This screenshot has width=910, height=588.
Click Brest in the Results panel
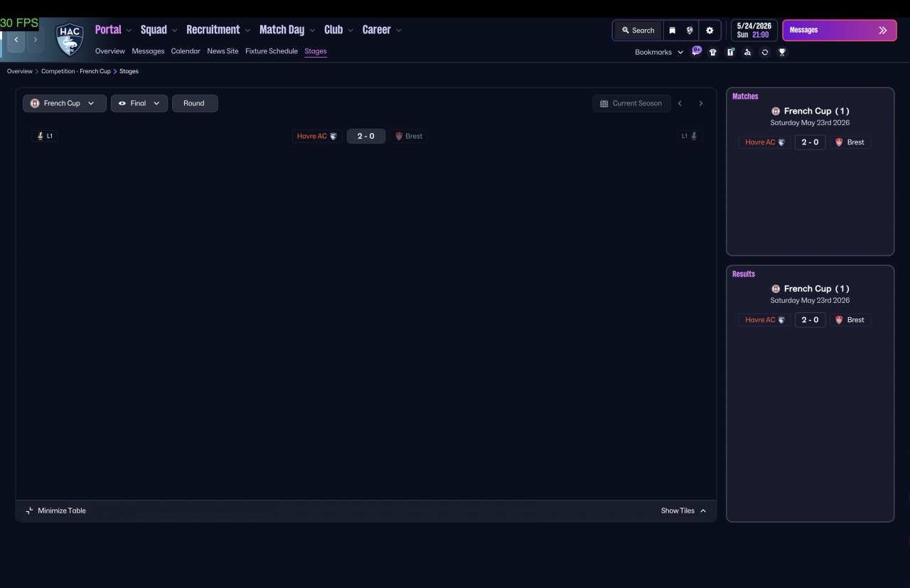tap(850, 320)
